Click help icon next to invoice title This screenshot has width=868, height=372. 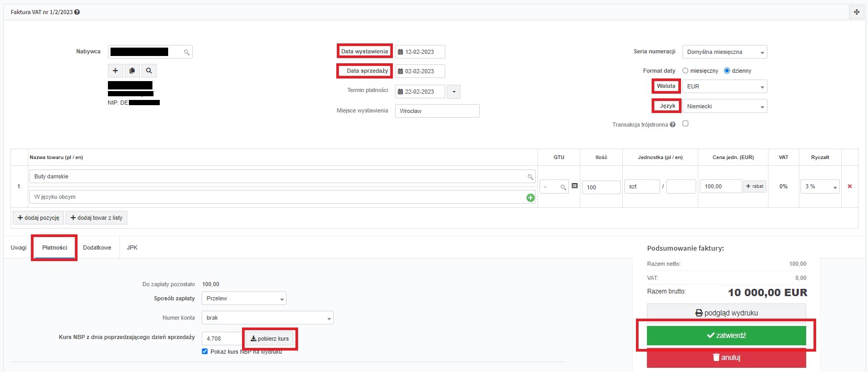coord(77,12)
